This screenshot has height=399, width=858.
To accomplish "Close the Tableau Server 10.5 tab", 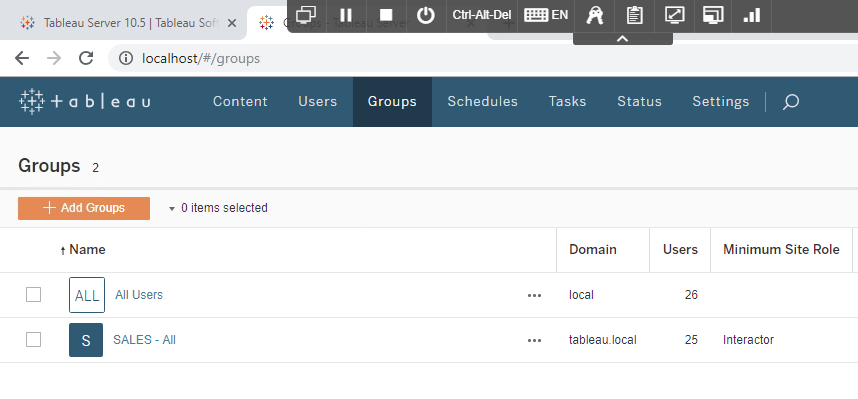I will pyautogui.click(x=232, y=23).
